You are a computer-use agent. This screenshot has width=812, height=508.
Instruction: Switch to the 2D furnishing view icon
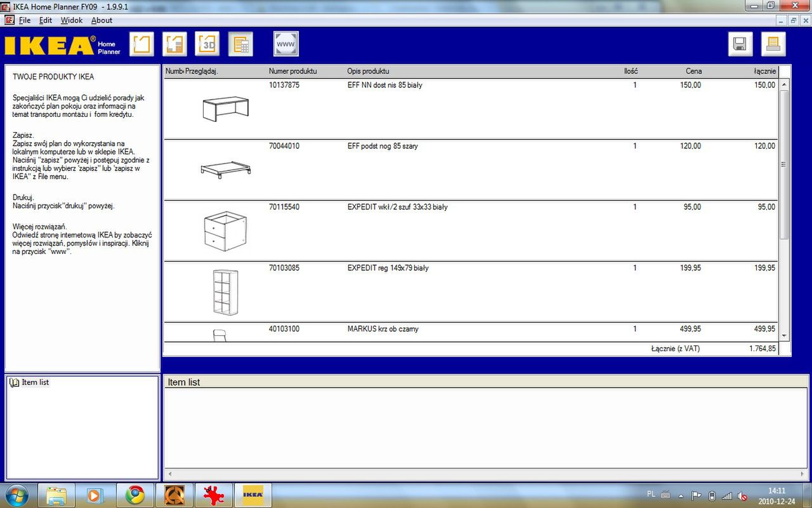[x=174, y=44]
